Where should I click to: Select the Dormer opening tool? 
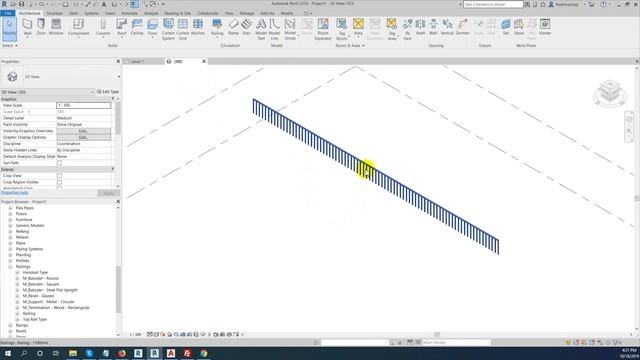(462, 27)
